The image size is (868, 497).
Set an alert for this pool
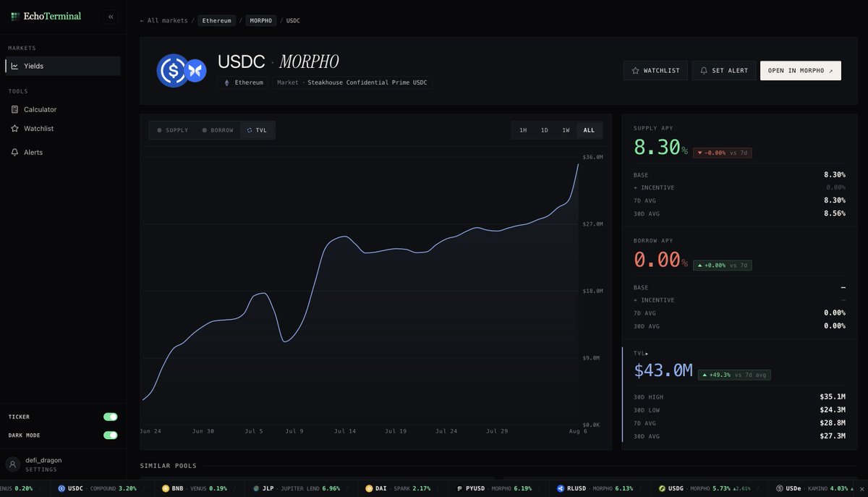pos(724,70)
